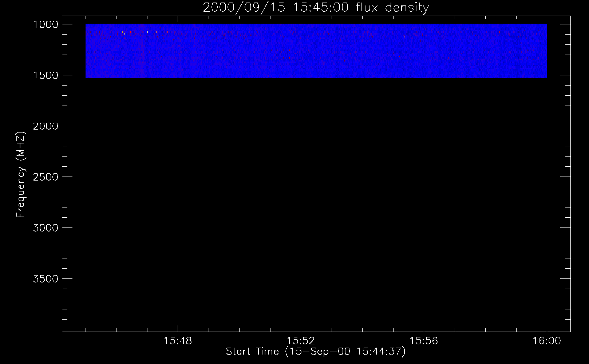589x364 pixels.
Task: Click the empty black plot area below the spectrogram
Action: tap(316, 204)
